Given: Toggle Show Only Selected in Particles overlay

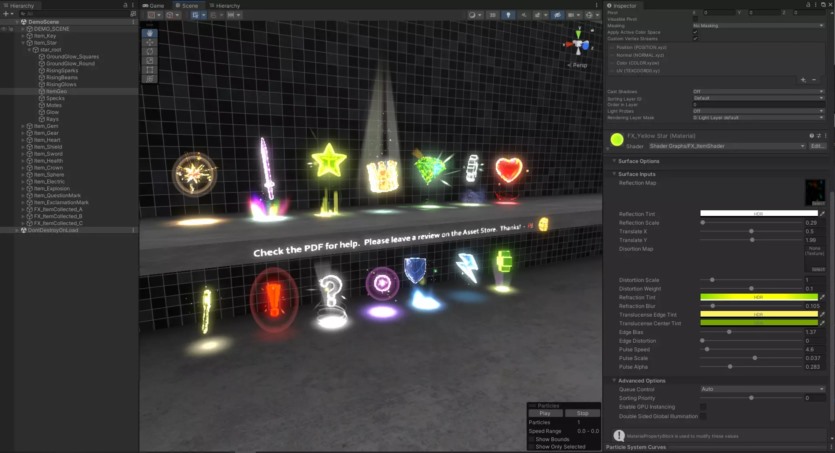Looking at the screenshot, I should (x=532, y=447).
